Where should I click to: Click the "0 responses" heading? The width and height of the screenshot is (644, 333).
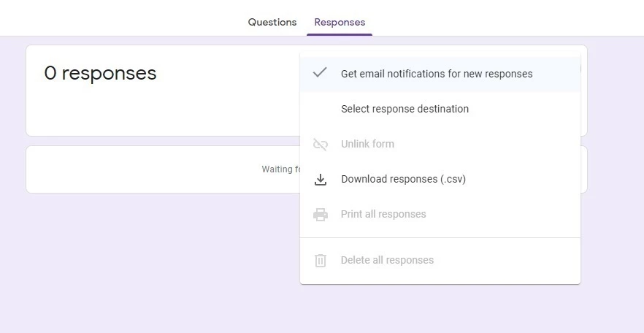(x=100, y=73)
